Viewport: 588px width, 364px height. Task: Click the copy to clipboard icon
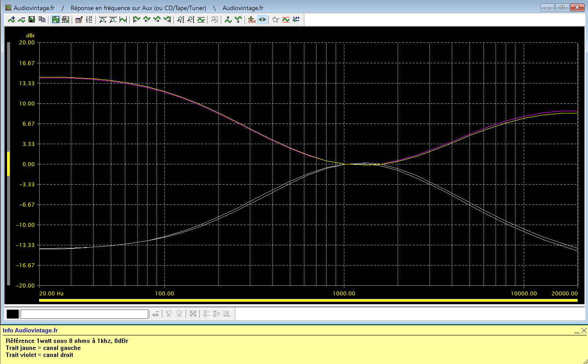pos(42,19)
